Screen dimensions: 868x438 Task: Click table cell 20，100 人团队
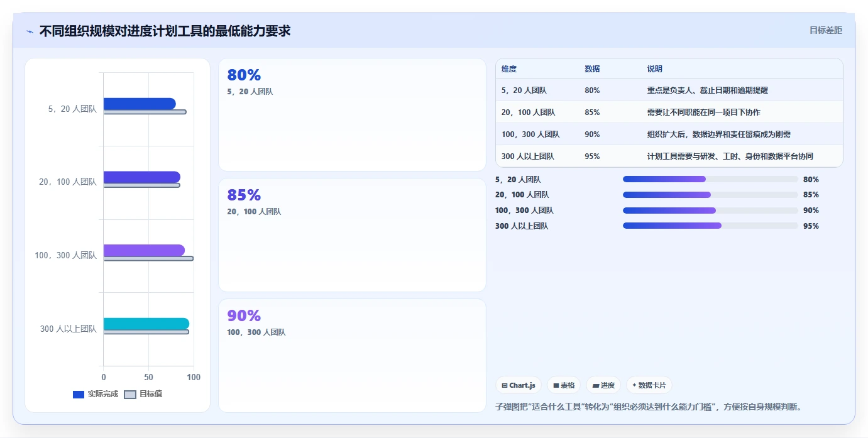pos(528,112)
